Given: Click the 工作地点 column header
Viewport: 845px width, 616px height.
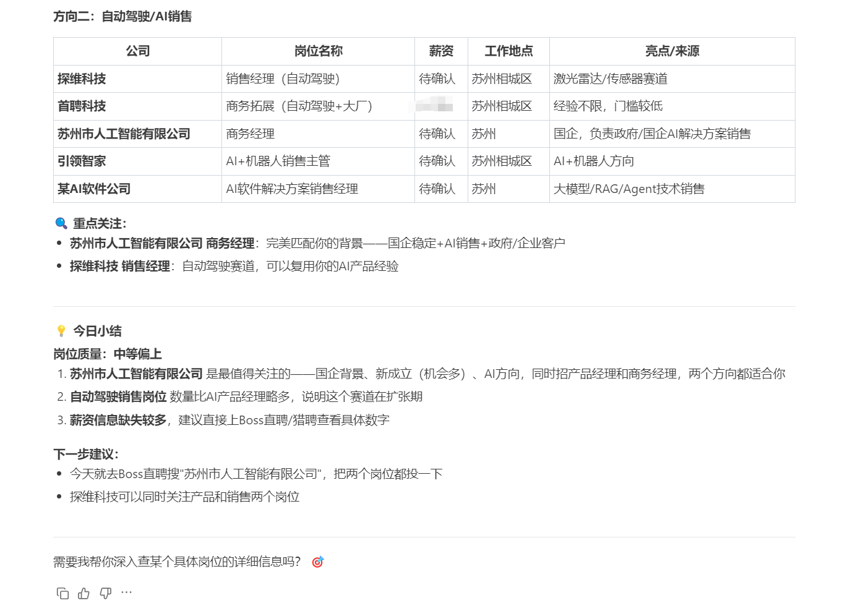Looking at the screenshot, I should tap(508, 51).
